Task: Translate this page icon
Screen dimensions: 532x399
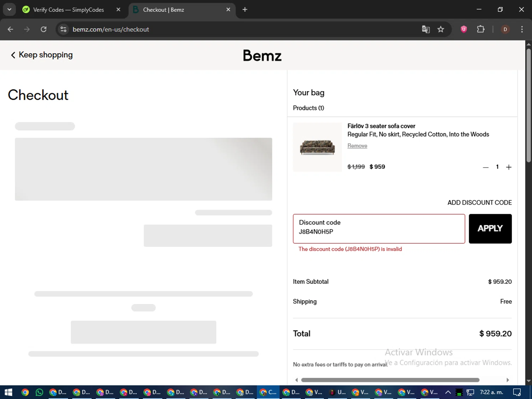Action: [x=426, y=29]
